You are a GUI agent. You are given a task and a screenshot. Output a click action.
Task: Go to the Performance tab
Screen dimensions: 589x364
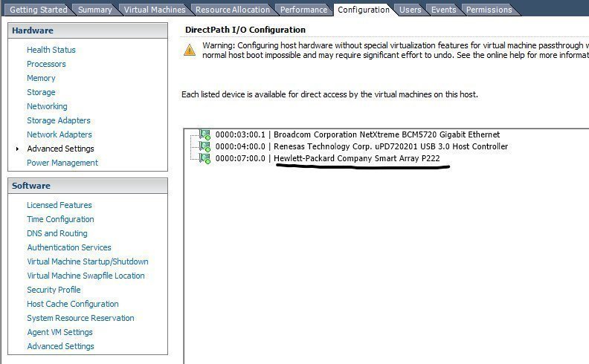(x=303, y=10)
